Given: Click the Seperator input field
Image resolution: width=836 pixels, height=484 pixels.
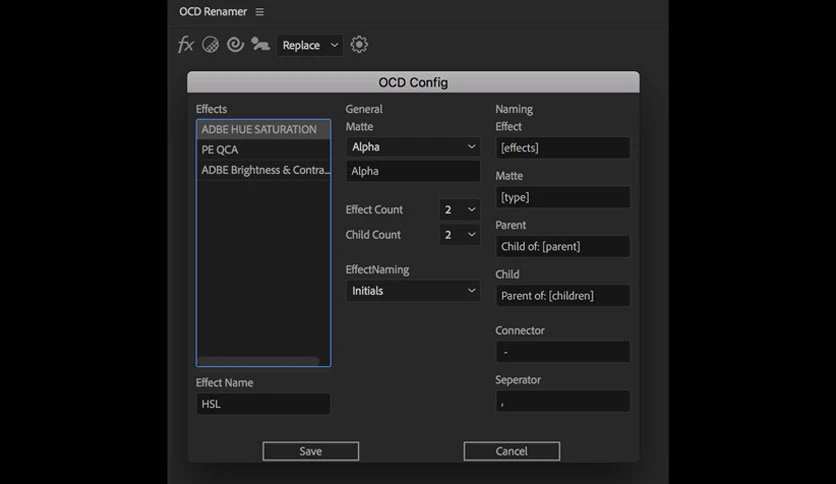Looking at the screenshot, I should [x=563, y=401].
